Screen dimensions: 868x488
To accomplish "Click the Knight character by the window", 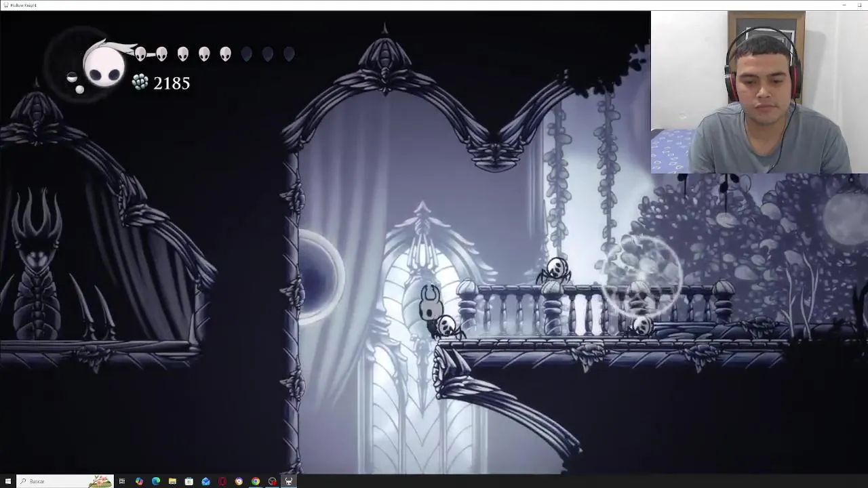I will pyautogui.click(x=431, y=306).
